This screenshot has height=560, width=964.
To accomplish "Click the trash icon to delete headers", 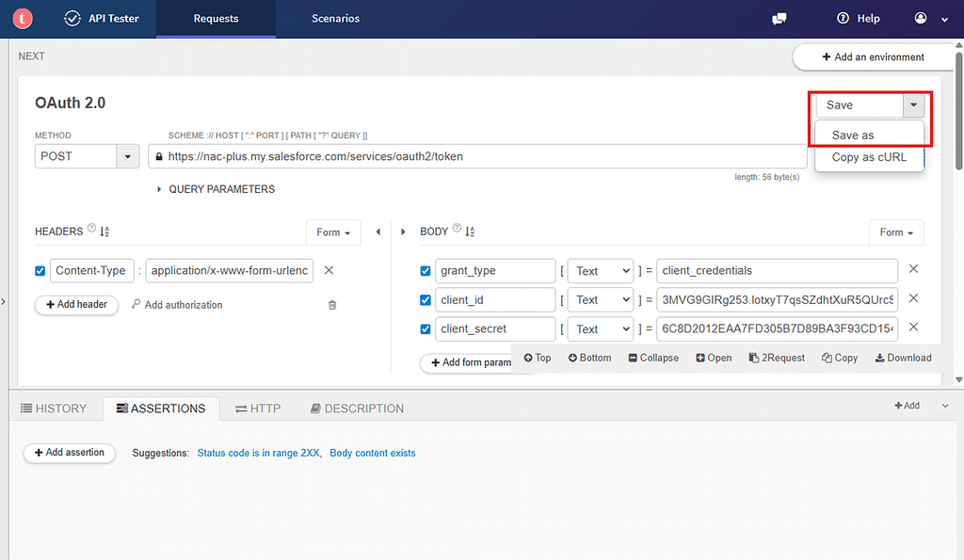I will pyautogui.click(x=332, y=305).
